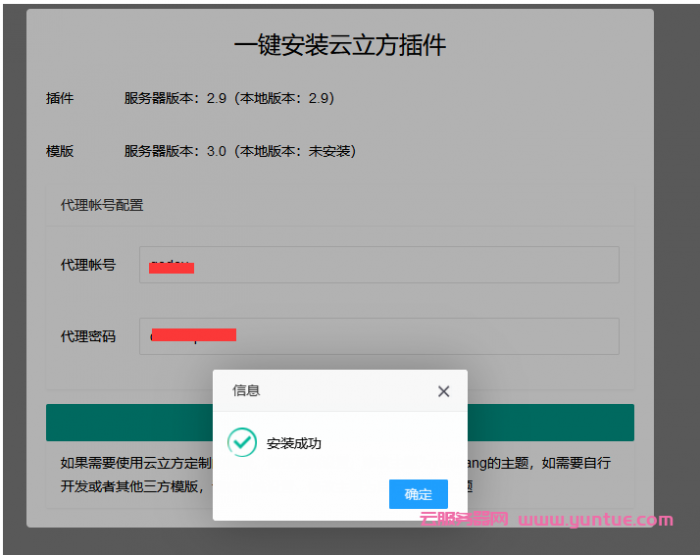Click the 安装成功 message text
The height and width of the screenshot is (555, 700).
pos(294,443)
